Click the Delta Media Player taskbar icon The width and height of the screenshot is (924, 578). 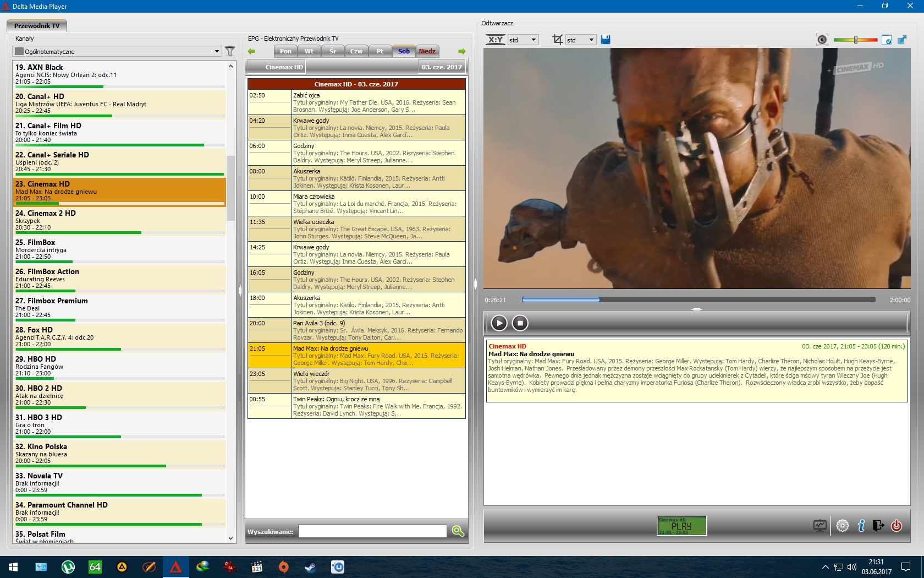click(175, 567)
